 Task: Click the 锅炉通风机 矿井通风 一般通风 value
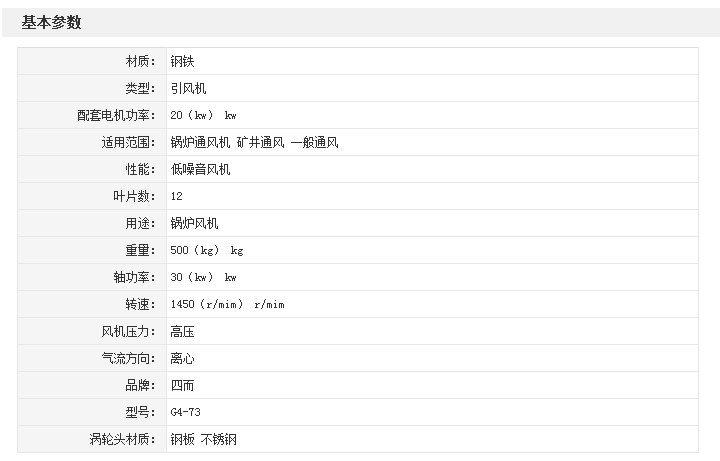tap(254, 143)
